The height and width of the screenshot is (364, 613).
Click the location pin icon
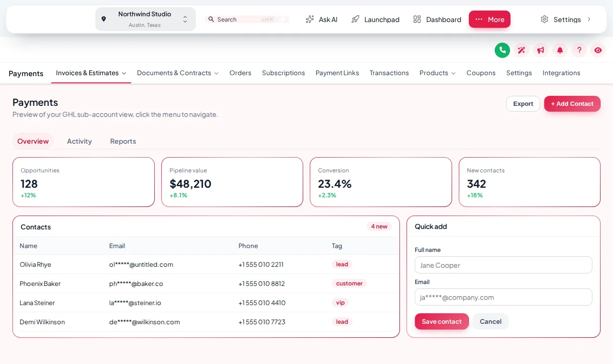103,19
